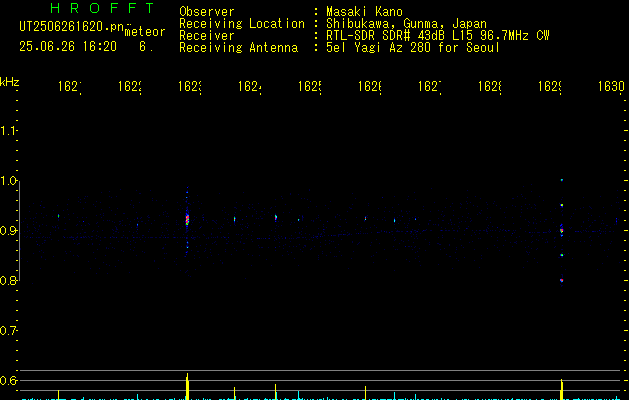Select the date and time 25.06.26 16:20
This screenshot has height=400, width=629.
coord(68,47)
